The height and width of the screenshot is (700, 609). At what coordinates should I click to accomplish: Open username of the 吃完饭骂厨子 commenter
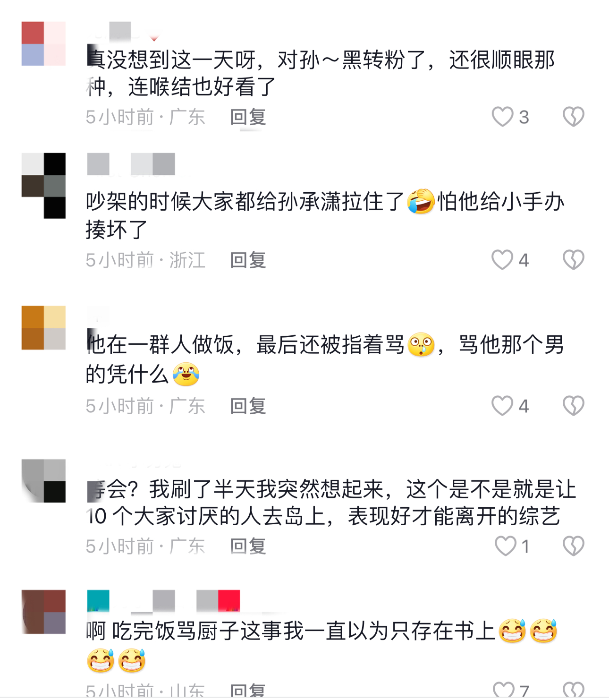(163, 601)
